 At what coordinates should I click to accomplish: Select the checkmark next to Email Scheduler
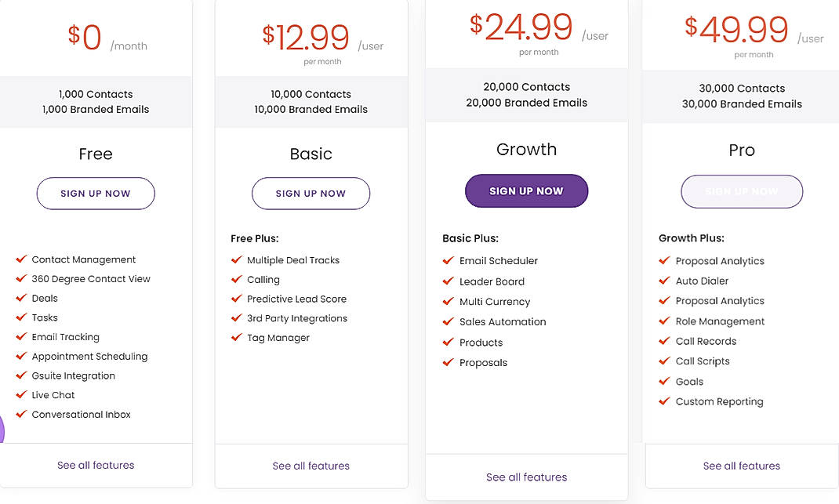point(449,260)
